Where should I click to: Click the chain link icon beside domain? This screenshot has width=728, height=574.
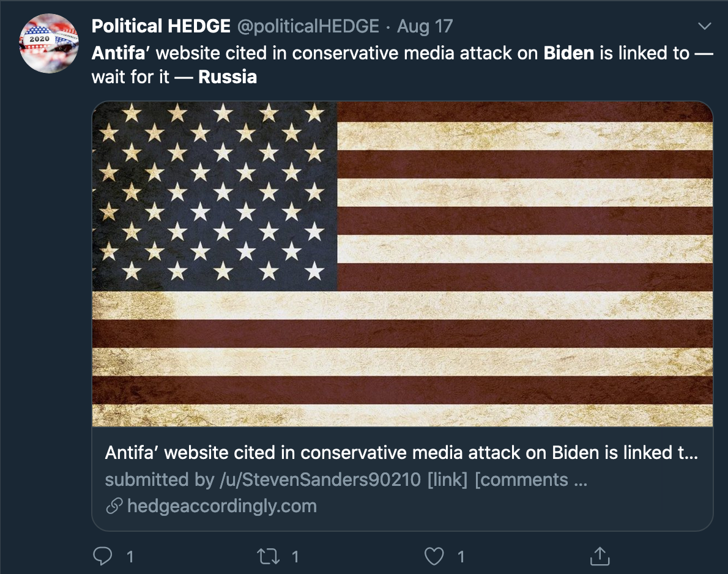pos(114,505)
